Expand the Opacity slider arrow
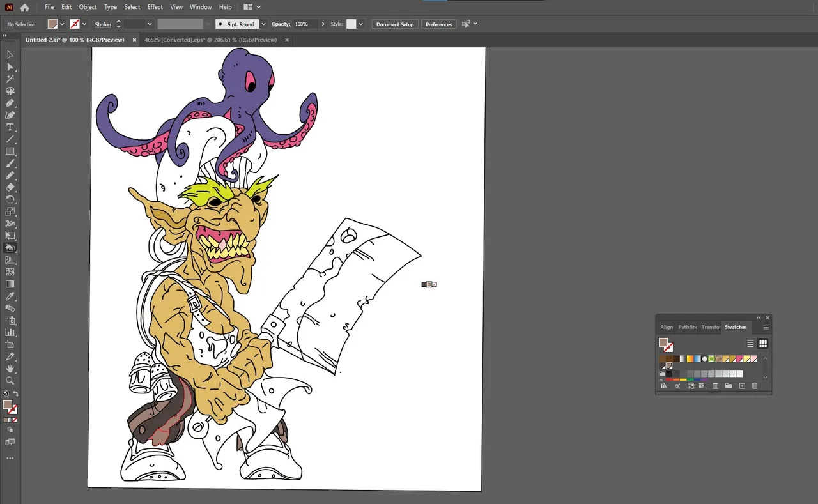 pos(323,24)
